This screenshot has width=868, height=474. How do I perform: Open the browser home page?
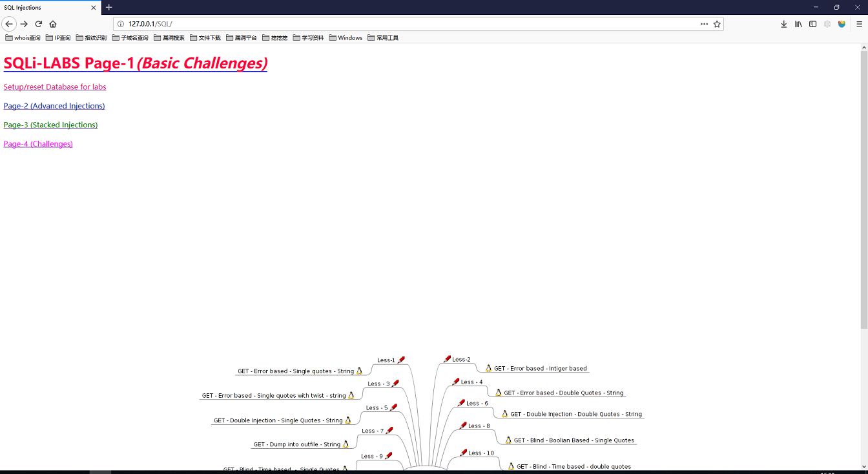(x=53, y=24)
